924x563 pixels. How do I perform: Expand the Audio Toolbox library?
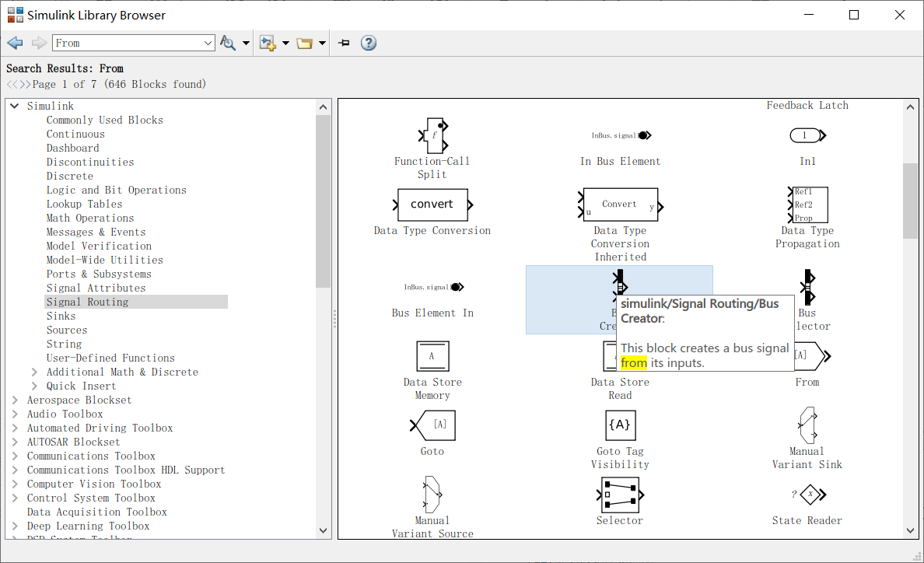[15, 414]
